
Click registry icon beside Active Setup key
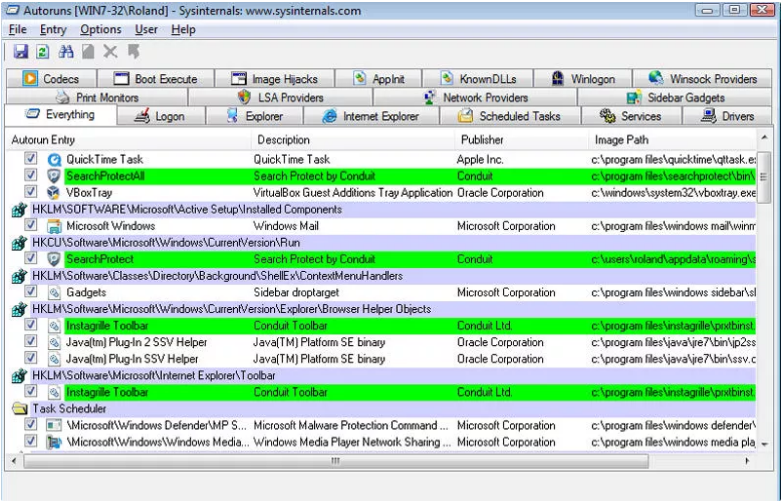19,210
